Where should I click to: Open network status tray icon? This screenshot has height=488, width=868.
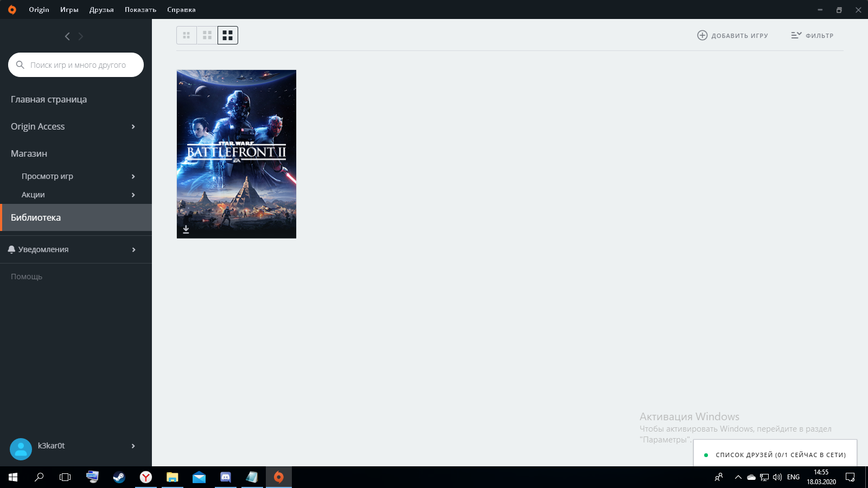[764, 477]
